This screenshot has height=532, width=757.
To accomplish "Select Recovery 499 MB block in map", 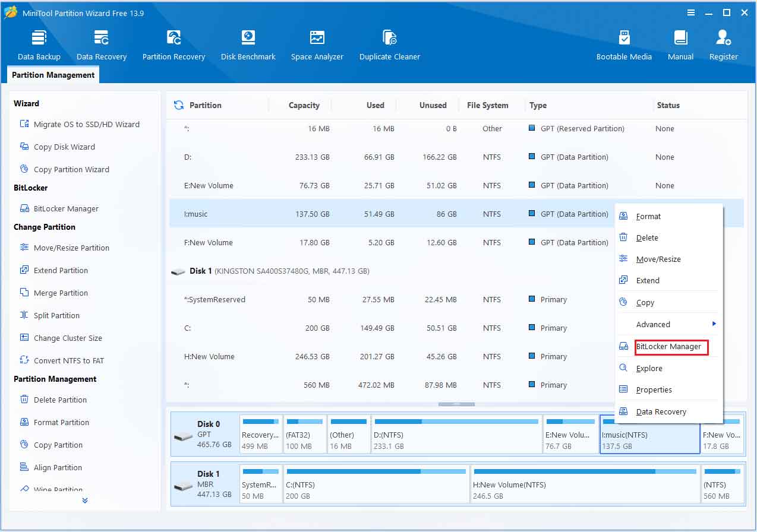I will point(261,435).
